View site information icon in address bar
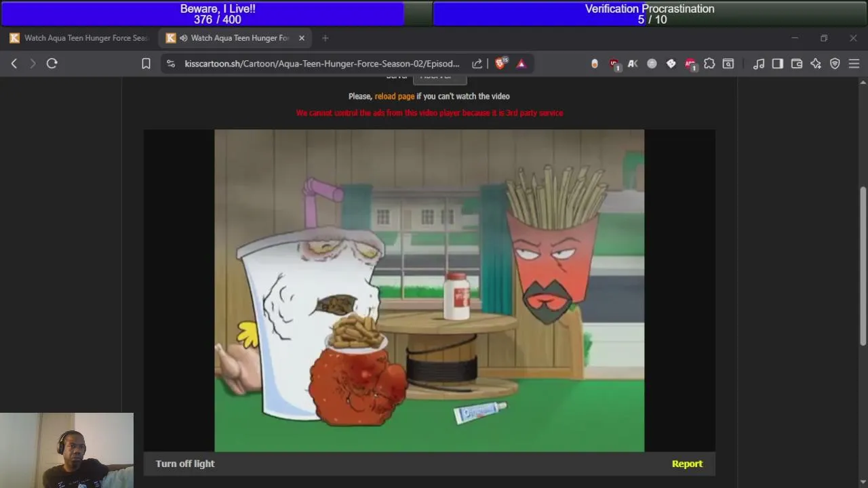The image size is (868, 488). pyautogui.click(x=171, y=64)
